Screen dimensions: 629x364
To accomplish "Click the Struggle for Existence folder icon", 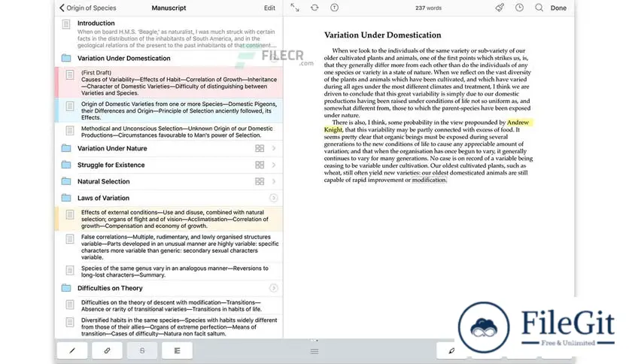I will pyautogui.click(x=66, y=165).
